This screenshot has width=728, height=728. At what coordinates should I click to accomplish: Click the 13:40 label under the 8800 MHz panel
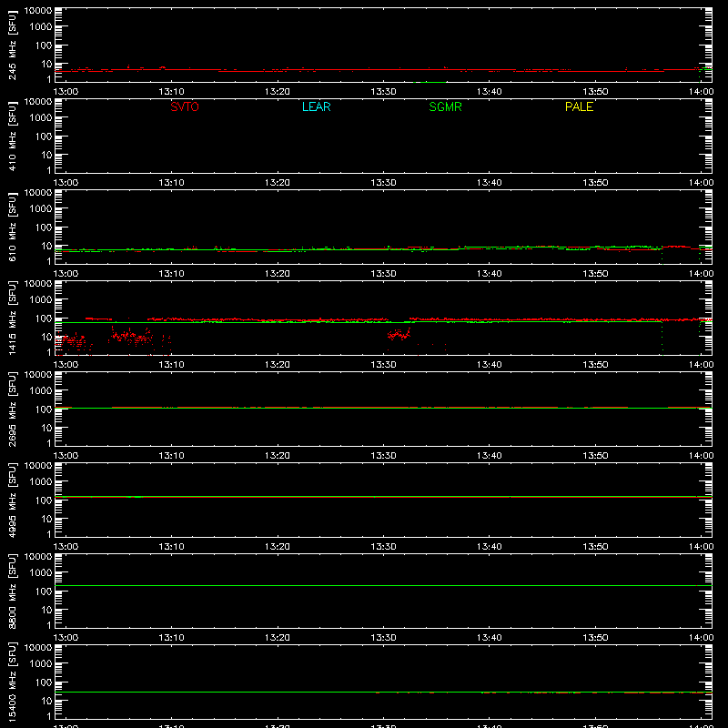[x=490, y=638]
